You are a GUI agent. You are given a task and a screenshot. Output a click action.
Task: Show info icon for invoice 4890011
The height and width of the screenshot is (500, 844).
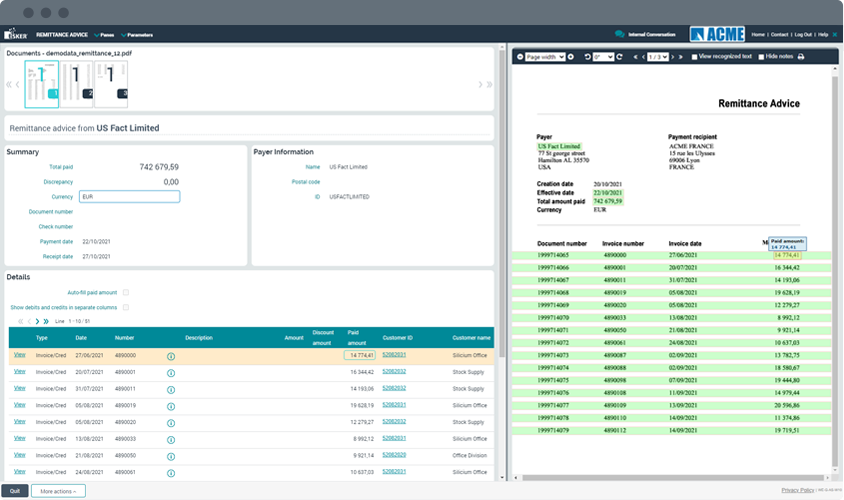pos(171,390)
